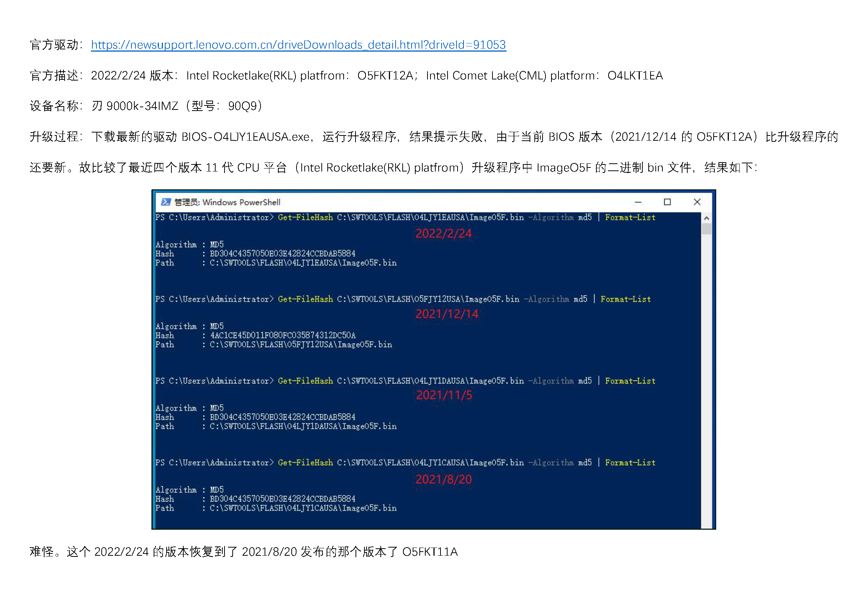Click the PowerShell icon in the title bar

pos(166,202)
